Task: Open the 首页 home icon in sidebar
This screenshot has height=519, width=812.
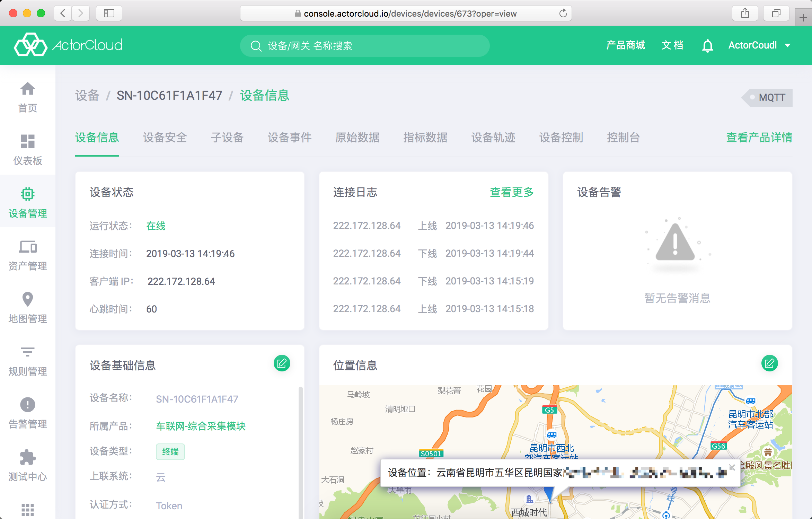Action: pos(27,89)
